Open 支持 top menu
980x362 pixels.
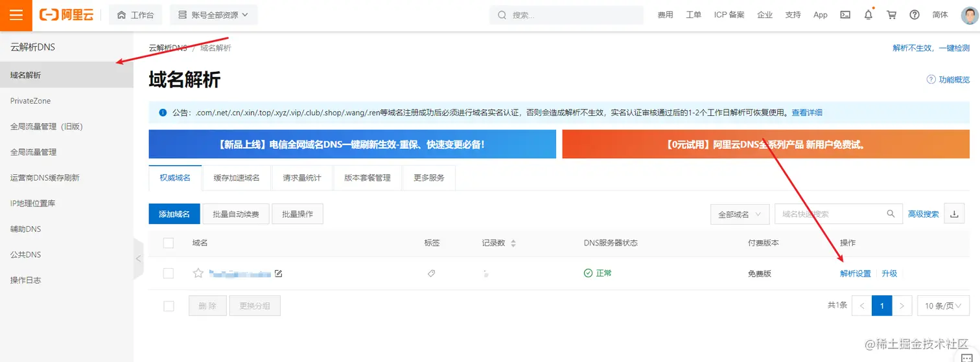click(x=793, y=15)
